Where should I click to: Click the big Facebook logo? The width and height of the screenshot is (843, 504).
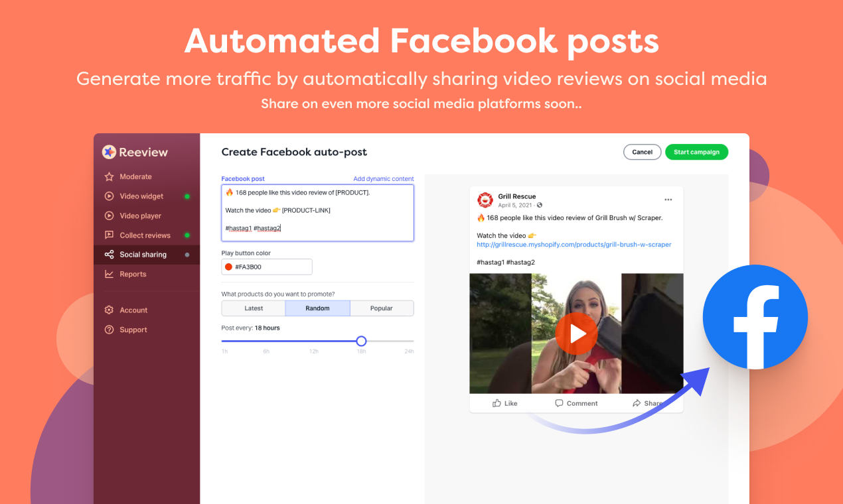[755, 317]
